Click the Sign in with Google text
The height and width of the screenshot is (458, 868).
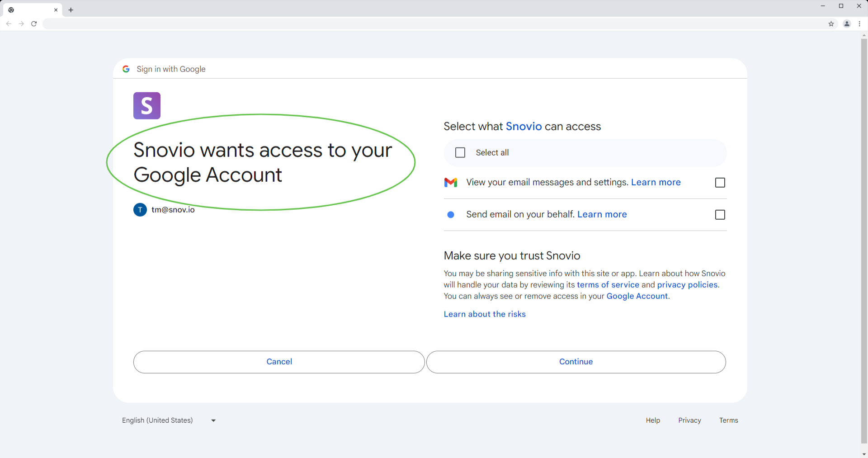pos(171,69)
